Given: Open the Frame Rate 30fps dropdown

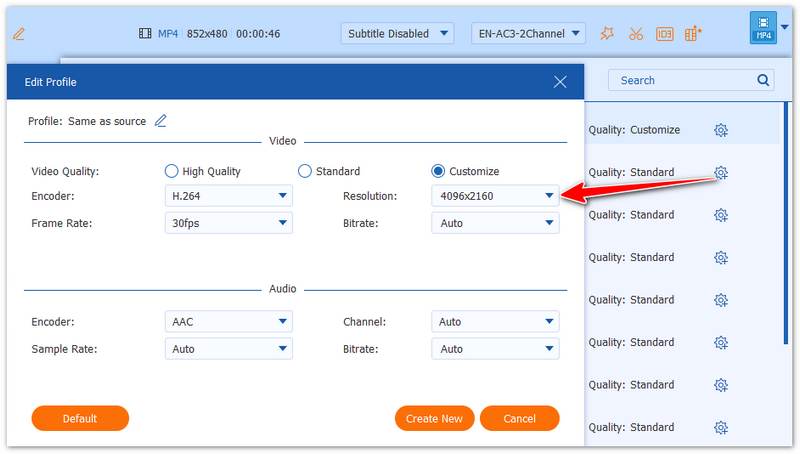Looking at the screenshot, I should coord(229,223).
